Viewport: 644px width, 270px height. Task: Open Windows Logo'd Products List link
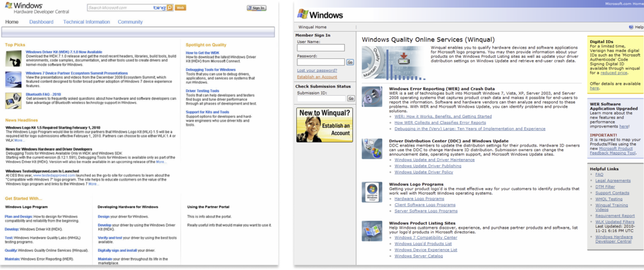pos(423,244)
